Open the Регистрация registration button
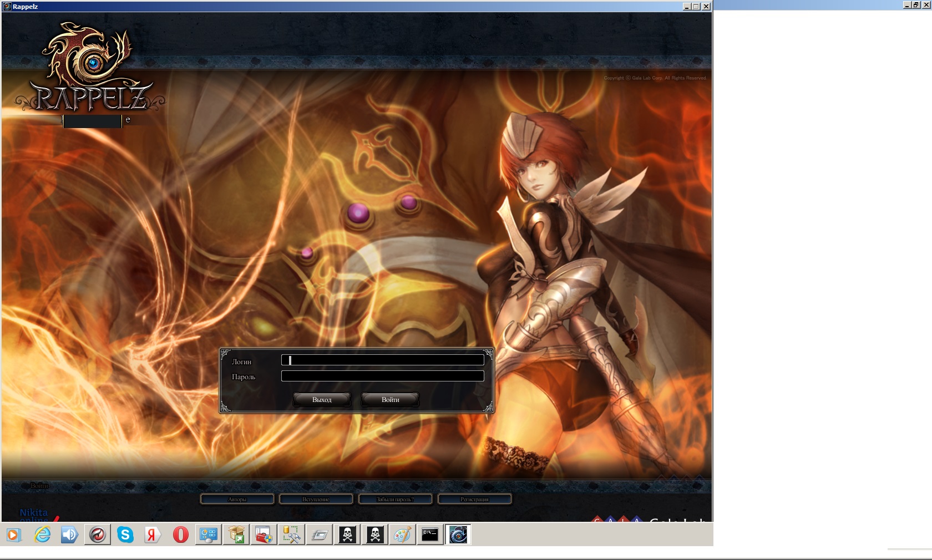Viewport: 932px width, 560px height. pyautogui.click(x=474, y=499)
